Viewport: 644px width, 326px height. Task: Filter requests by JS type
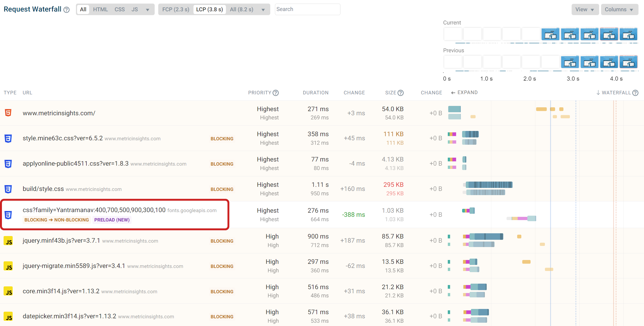point(135,9)
